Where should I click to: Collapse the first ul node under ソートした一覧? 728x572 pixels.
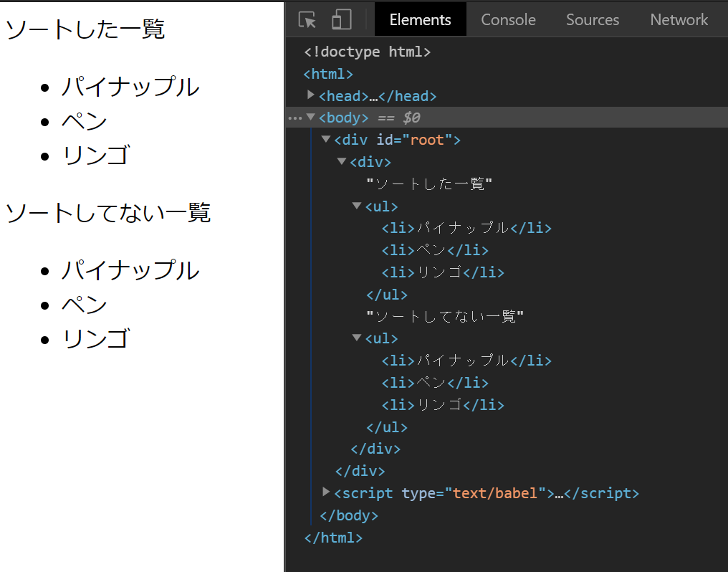pos(357,205)
